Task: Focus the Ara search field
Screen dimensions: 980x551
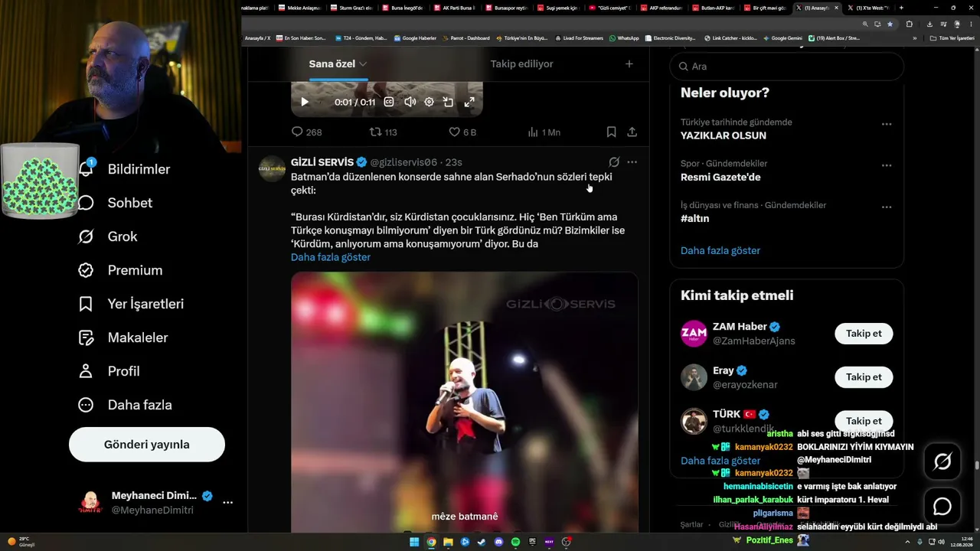Action: click(787, 67)
